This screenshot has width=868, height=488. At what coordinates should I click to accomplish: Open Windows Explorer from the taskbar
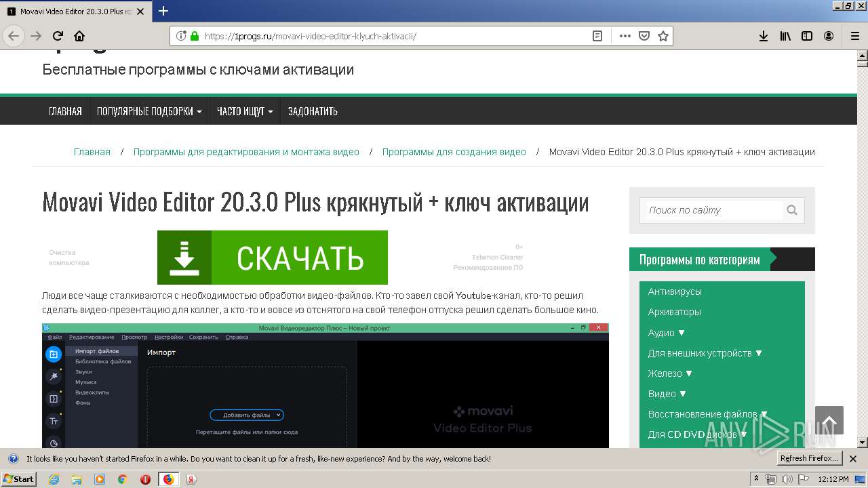[77, 479]
